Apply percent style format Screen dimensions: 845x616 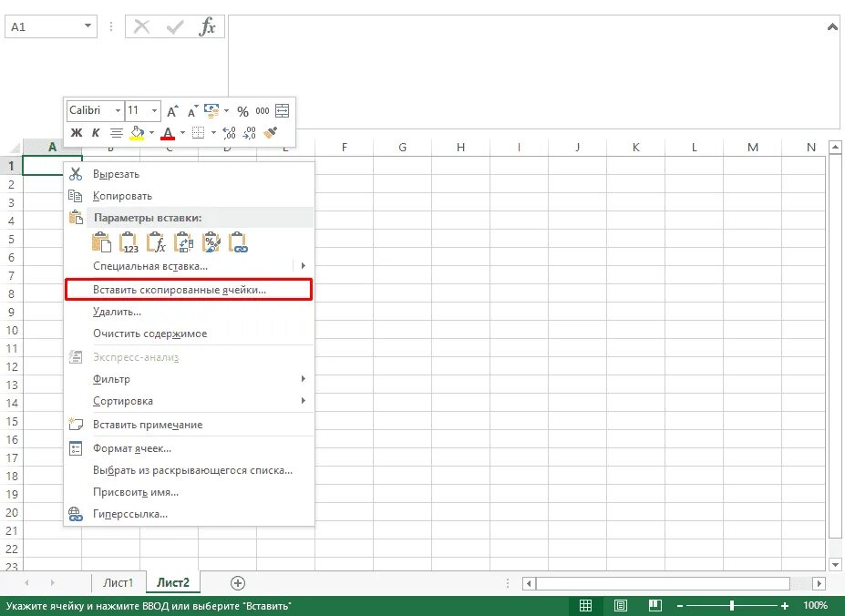[243, 111]
